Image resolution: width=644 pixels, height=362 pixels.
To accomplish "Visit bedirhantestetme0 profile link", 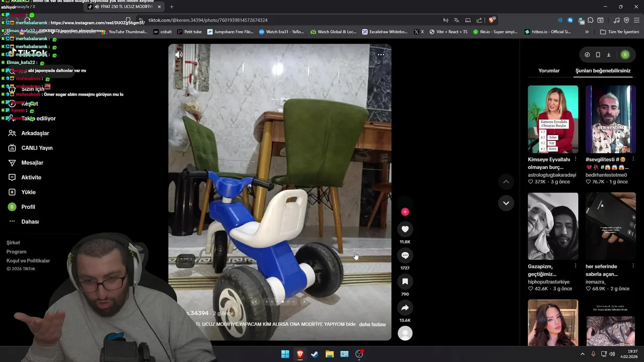I will (606, 175).
